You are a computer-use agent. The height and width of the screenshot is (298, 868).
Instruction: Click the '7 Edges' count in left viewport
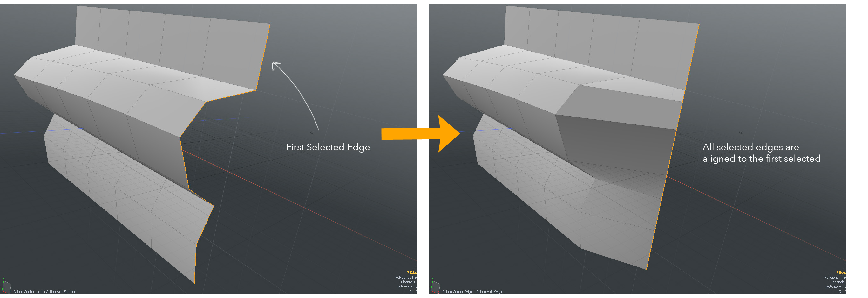click(x=412, y=272)
